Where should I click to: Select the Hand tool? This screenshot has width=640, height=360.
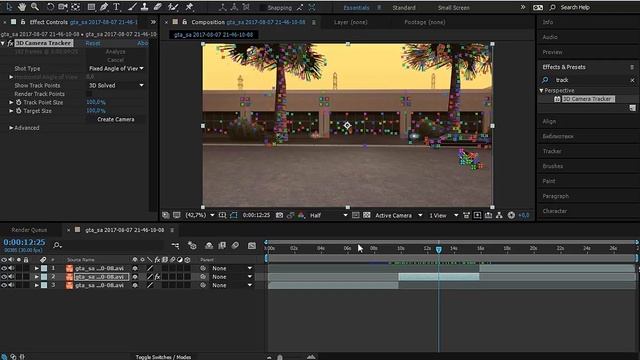tap(22, 7)
